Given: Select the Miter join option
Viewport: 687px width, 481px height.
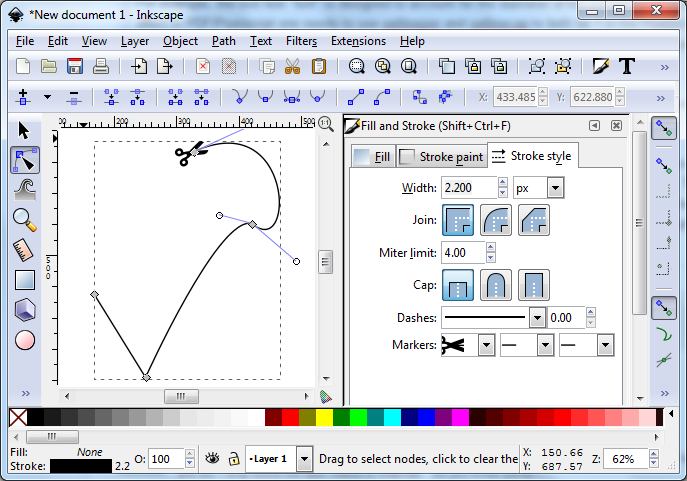Looking at the screenshot, I should click(458, 220).
